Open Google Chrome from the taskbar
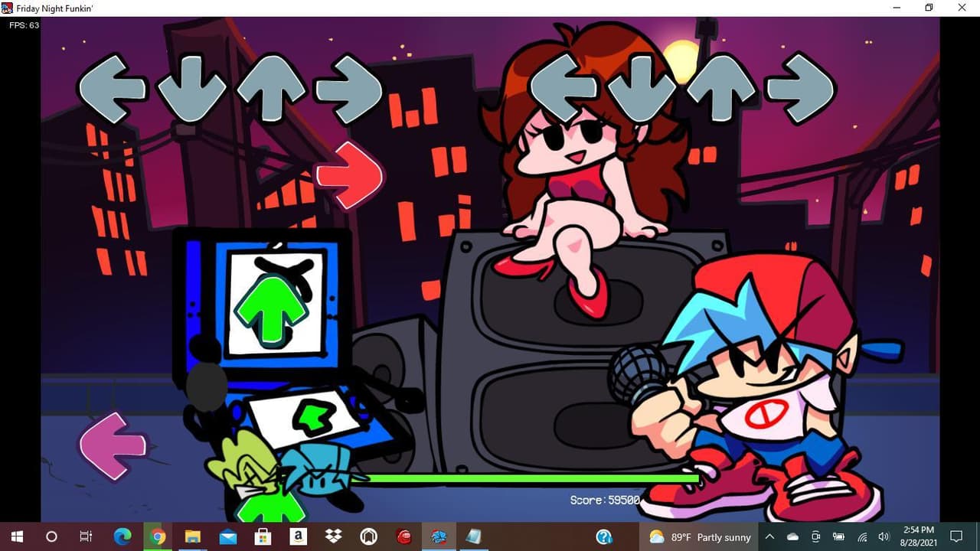 coord(158,536)
